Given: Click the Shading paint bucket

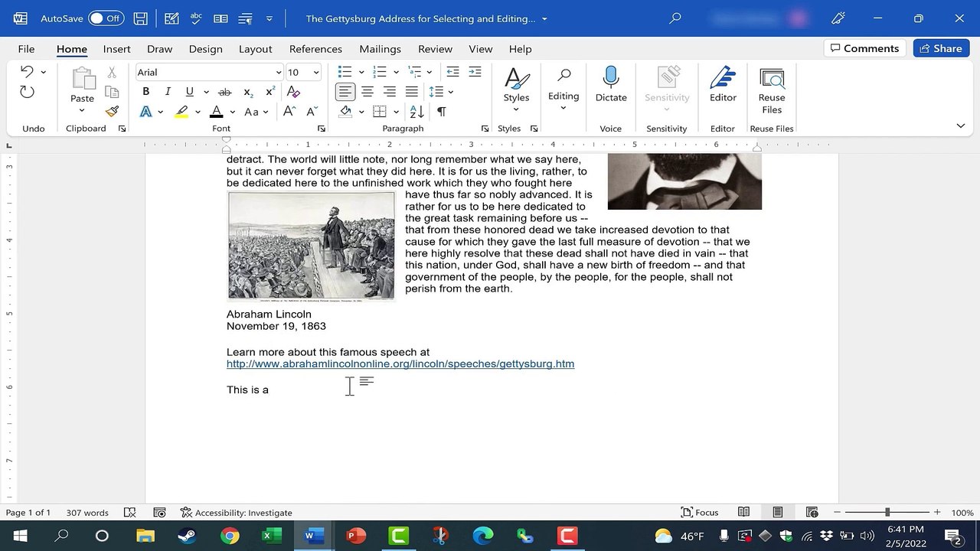Looking at the screenshot, I should click(x=345, y=112).
